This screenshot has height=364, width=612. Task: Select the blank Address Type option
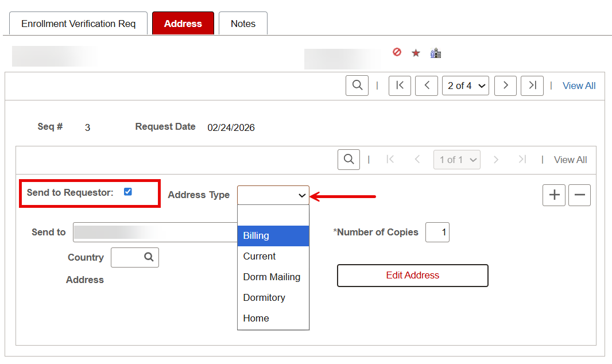point(273,215)
